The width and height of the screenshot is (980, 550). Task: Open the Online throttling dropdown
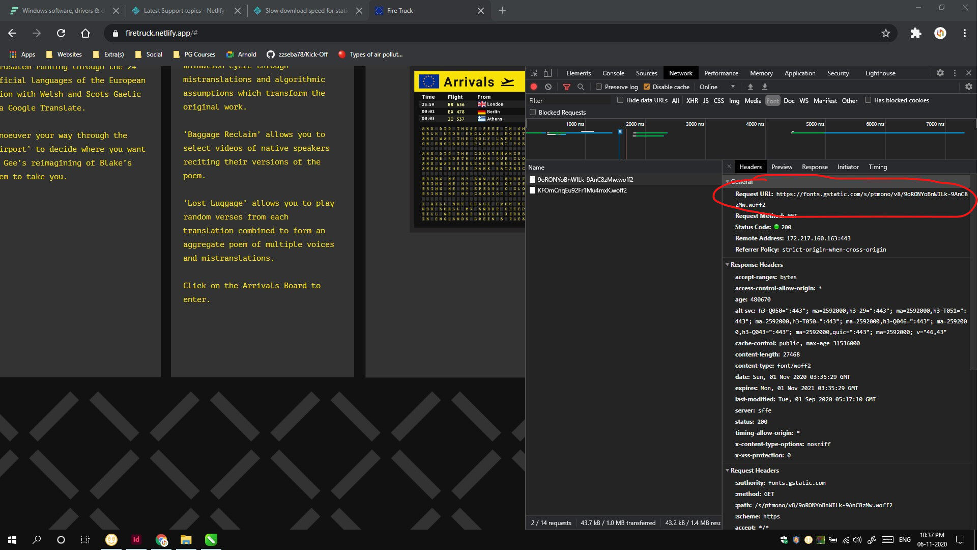pyautogui.click(x=717, y=87)
